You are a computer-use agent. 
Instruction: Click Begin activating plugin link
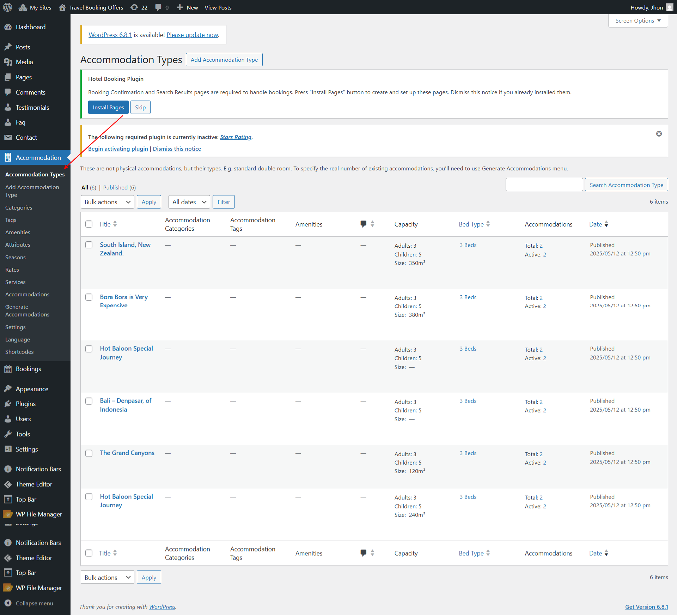coord(118,149)
